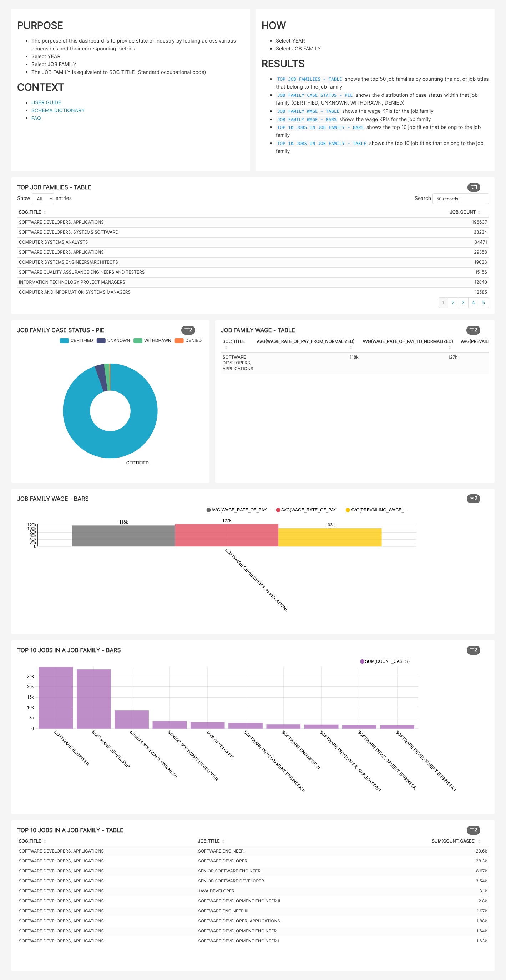Toggle red AVG(WAGE_RATE_OF_PAY...) legend series
Image resolution: width=506 pixels, height=980 pixels.
[x=308, y=510]
